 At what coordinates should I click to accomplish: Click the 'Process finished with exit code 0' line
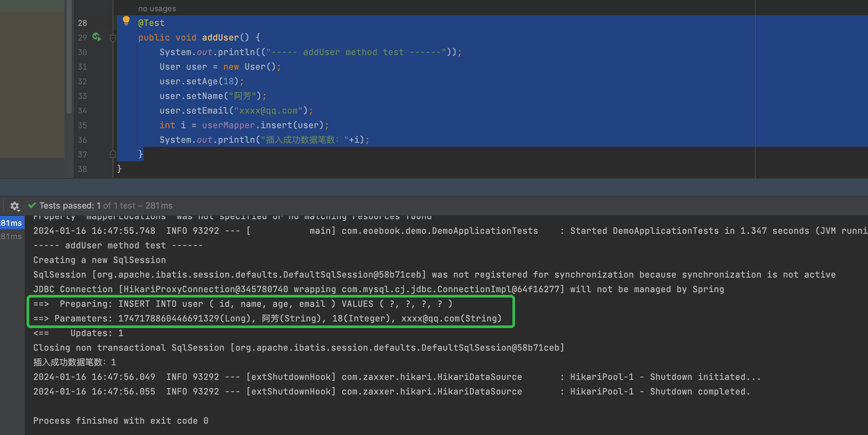tap(121, 420)
